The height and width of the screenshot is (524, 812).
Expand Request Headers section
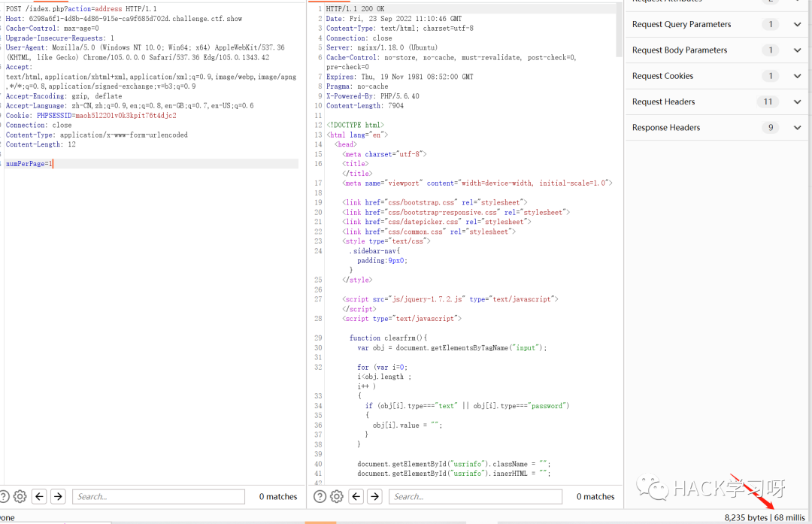click(797, 102)
